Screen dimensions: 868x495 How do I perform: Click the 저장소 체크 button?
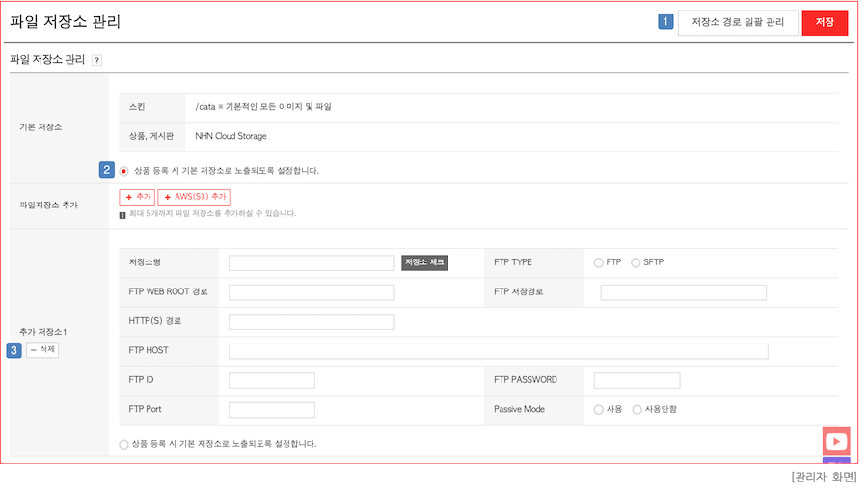tap(424, 262)
